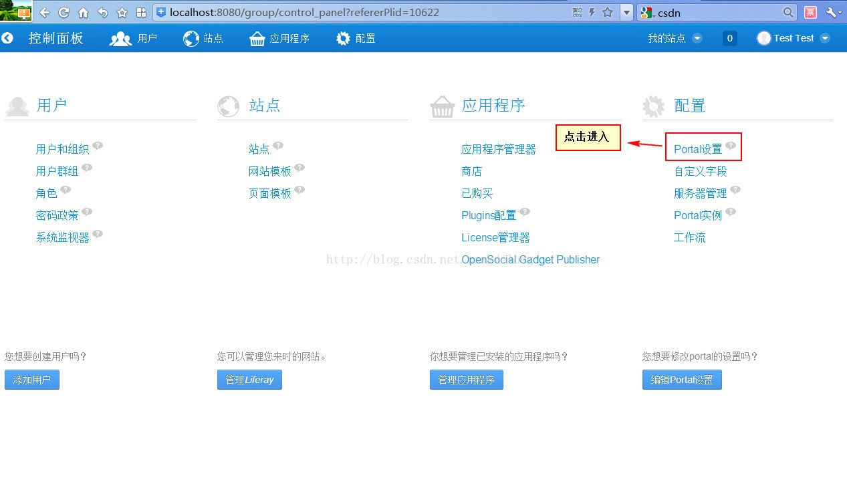The image size is (847, 504).
Task: Open the 自定义字段 link
Action: pyautogui.click(x=701, y=171)
